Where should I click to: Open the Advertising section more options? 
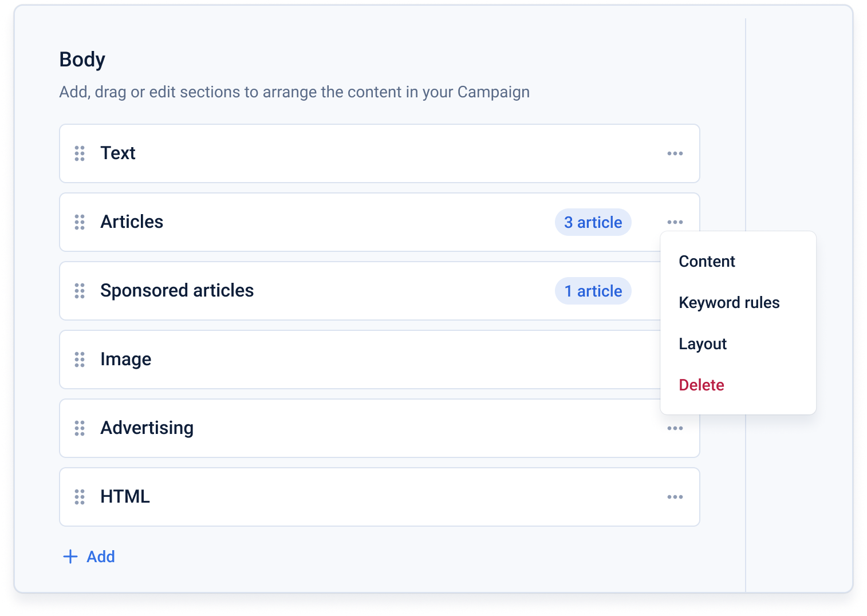coord(675,428)
